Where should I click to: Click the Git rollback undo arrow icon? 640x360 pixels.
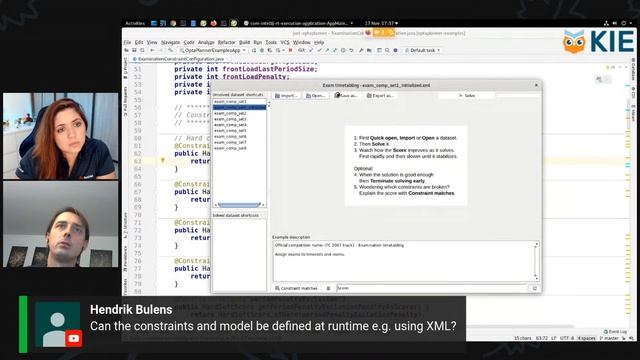(x=351, y=50)
